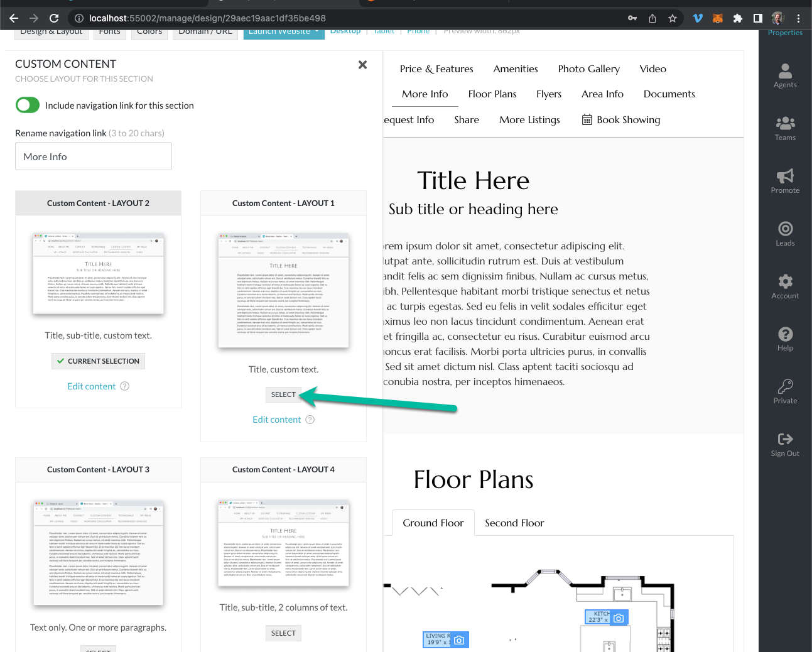Open the Vimeo extension icon
This screenshot has height=652, width=812.
698,18
